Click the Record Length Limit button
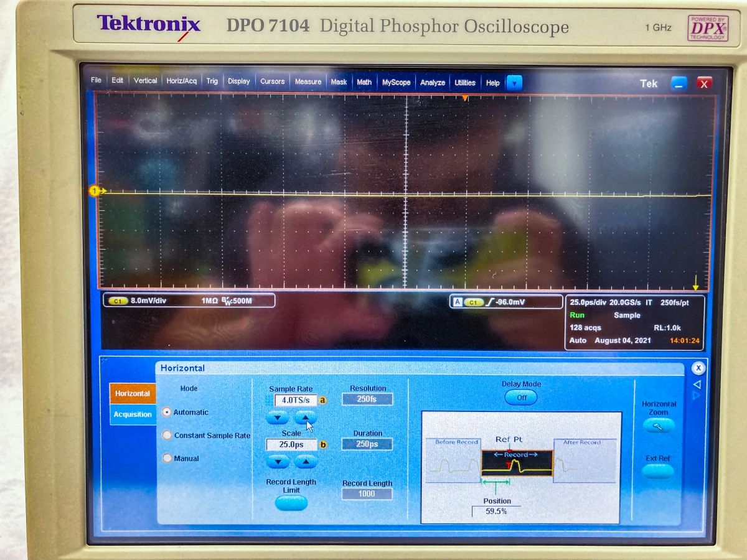Viewport: 747px width, 560px height. coord(291,503)
